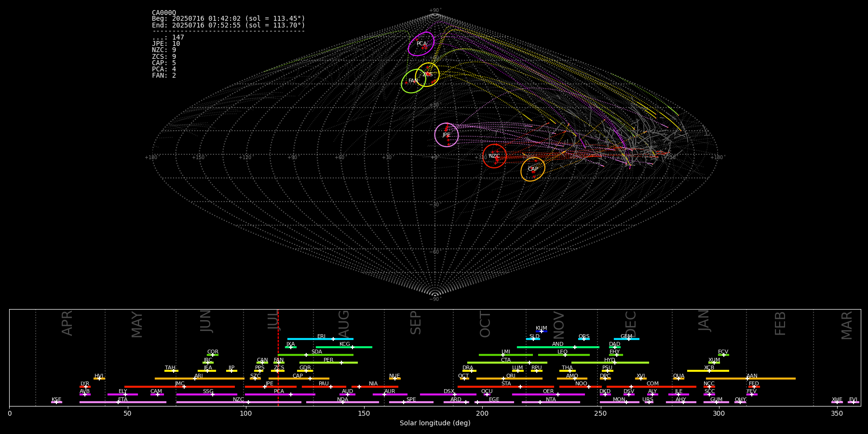This screenshot has width=868, height=434.
Task: Click the red NZC radiant circle on map
Action: coord(495,156)
